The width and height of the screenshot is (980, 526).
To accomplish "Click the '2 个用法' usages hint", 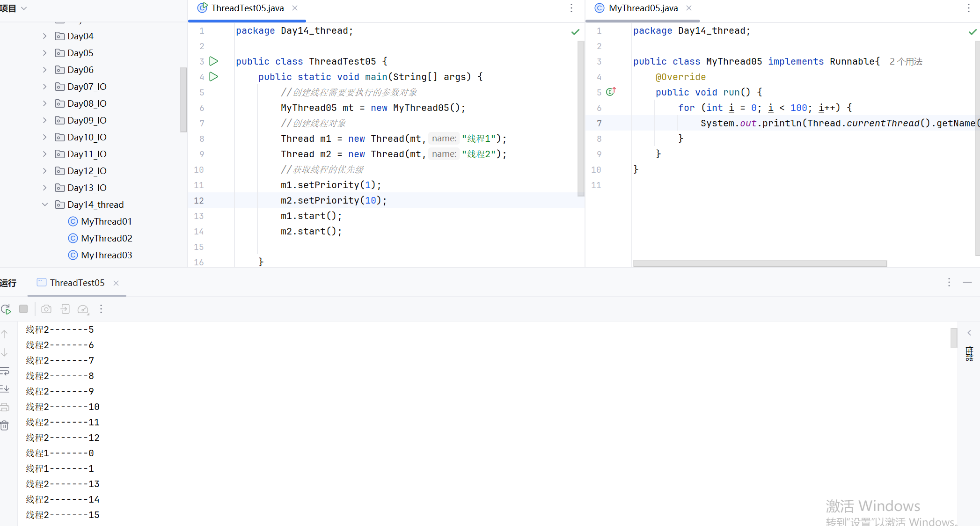I will pyautogui.click(x=906, y=62).
